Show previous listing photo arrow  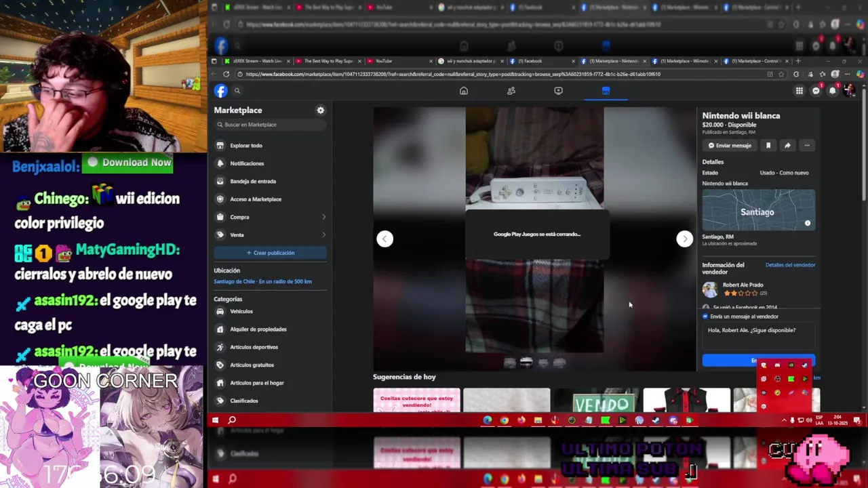coord(384,239)
